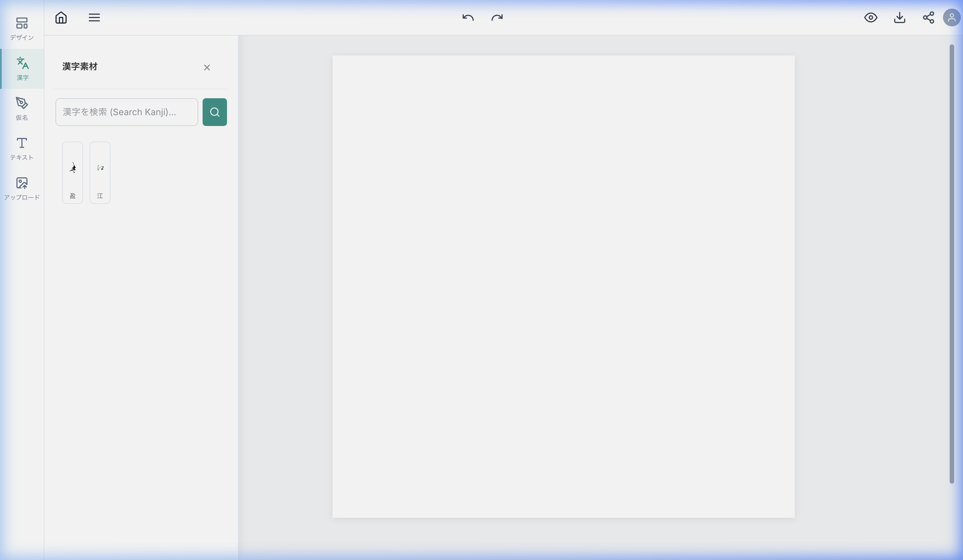Viewport: 963px width, 560px height.
Task: Focus the kanji search input field
Action: tap(127, 112)
